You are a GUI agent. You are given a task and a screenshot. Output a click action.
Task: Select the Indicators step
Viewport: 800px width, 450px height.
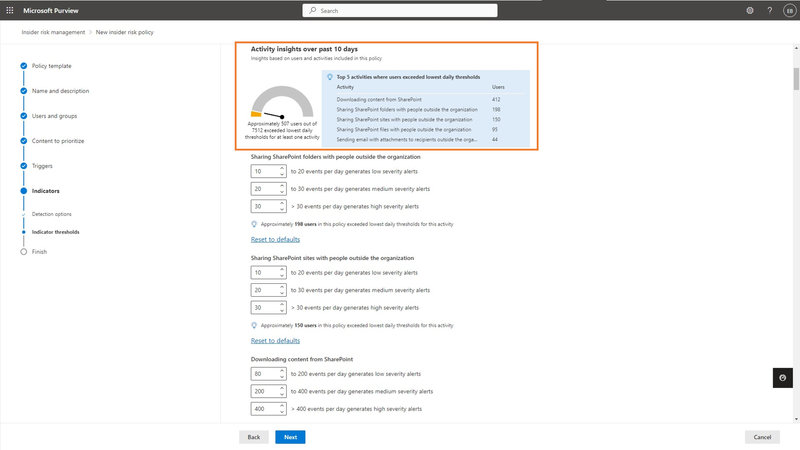[x=45, y=191]
